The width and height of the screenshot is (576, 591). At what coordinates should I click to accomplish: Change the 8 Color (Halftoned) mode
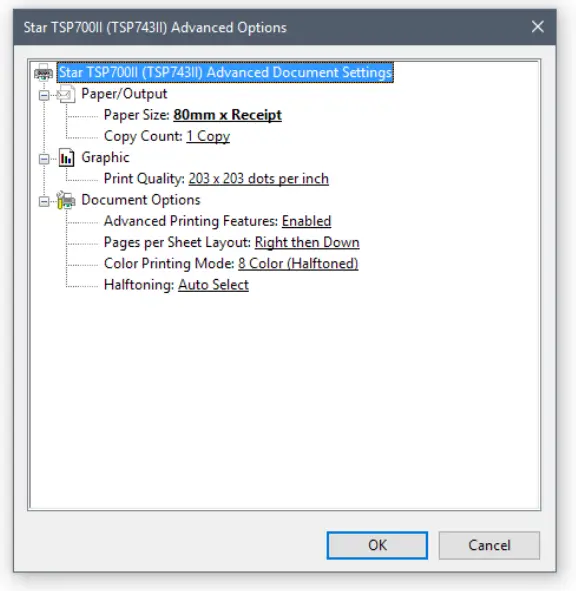(298, 263)
